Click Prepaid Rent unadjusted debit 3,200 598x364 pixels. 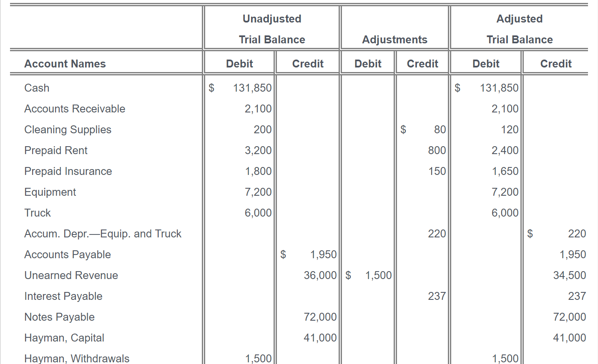[x=258, y=150]
